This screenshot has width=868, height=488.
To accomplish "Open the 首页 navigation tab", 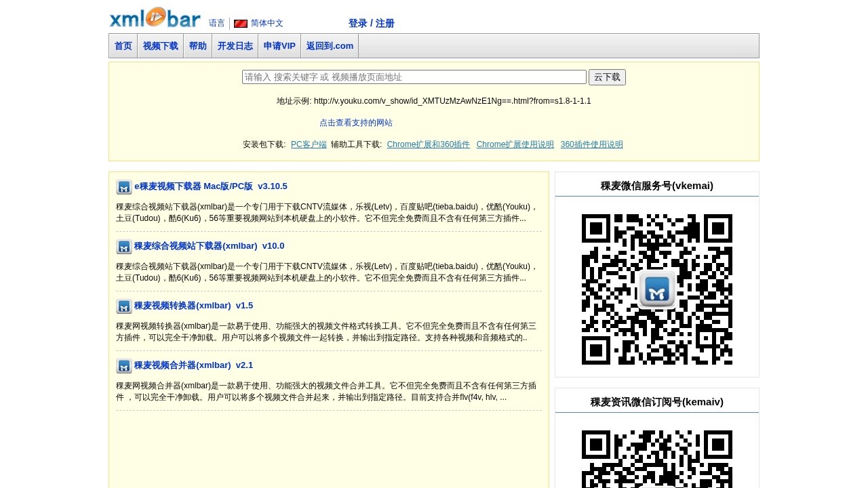I will (123, 46).
